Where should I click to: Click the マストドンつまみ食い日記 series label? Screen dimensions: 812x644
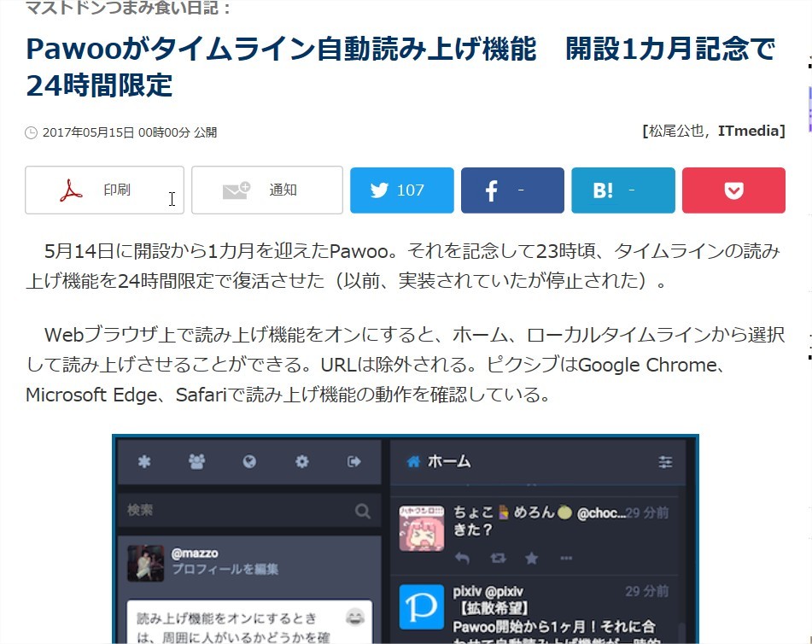(x=128, y=7)
